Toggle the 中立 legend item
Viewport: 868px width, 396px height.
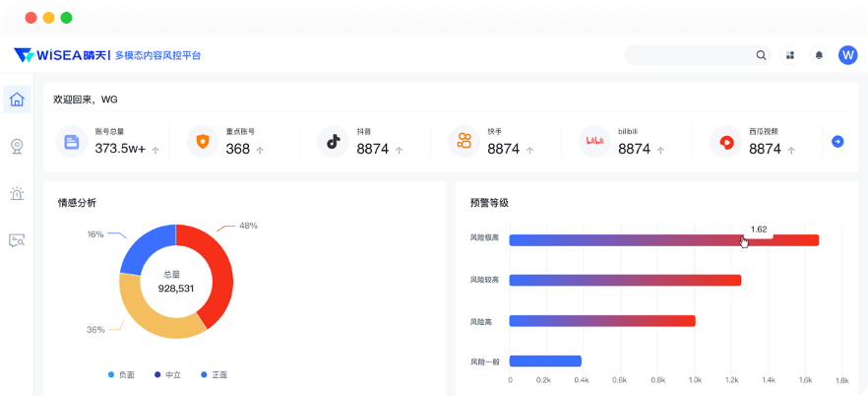pyautogui.click(x=167, y=375)
